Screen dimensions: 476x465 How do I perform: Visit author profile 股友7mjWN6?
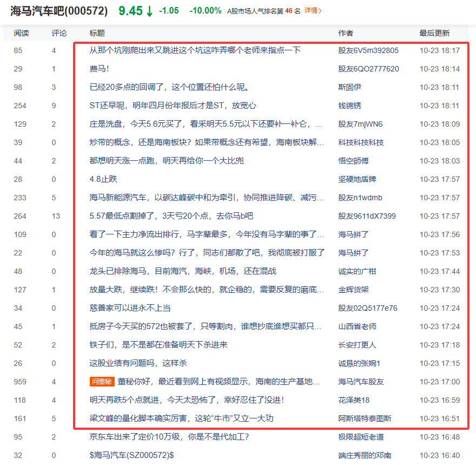tap(360, 124)
